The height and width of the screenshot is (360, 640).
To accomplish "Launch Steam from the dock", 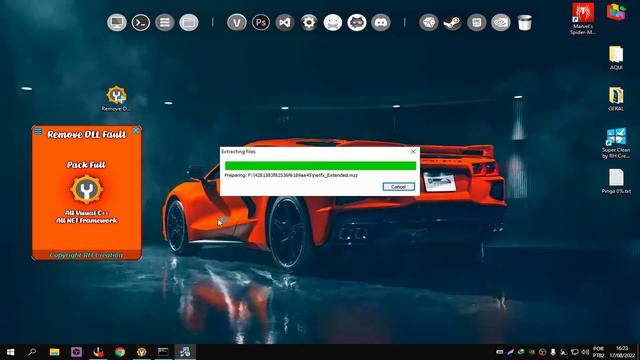I will [453, 22].
